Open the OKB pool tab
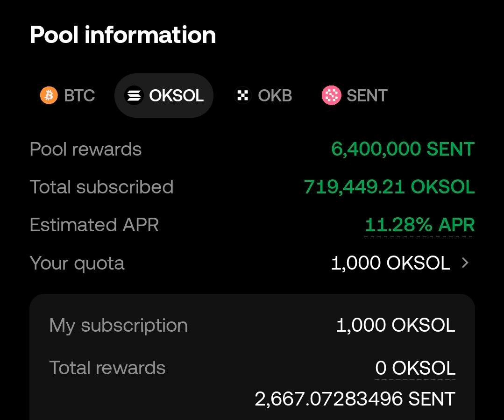Image resolution: width=504 pixels, height=420 pixels. [263, 95]
